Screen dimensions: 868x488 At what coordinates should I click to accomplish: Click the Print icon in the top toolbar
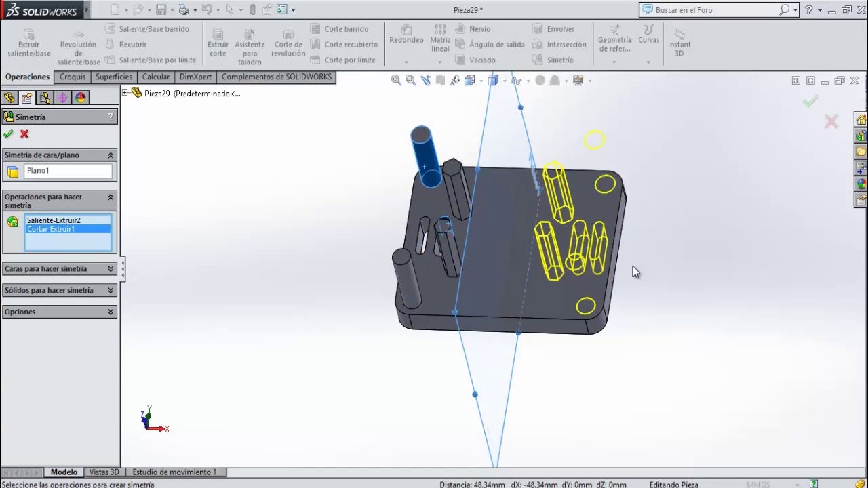tap(183, 9)
